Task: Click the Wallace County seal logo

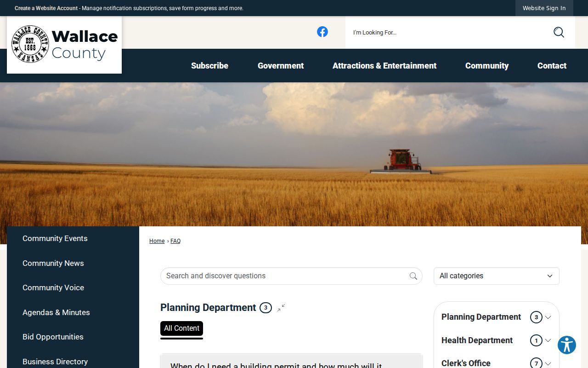Action: (x=30, y=44)
